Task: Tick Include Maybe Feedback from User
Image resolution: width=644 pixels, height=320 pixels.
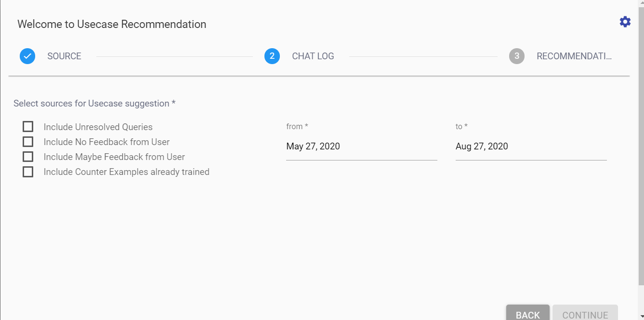Action: (28, 157)
